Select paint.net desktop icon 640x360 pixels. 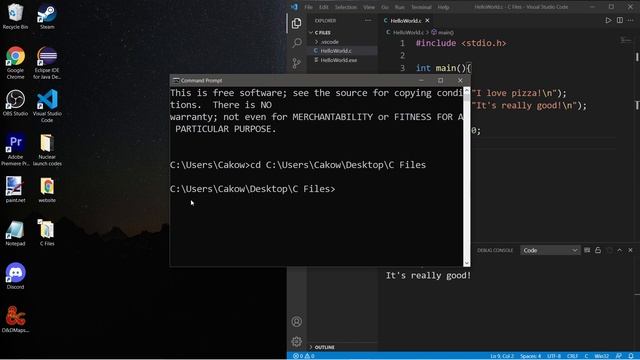(x=16, y=190)
